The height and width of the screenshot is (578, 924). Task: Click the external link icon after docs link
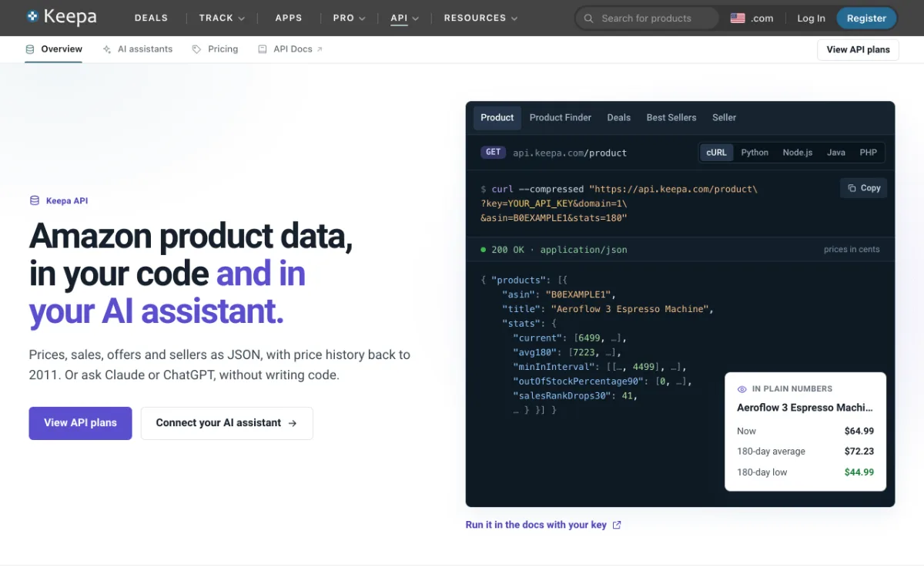click(616, 525)
